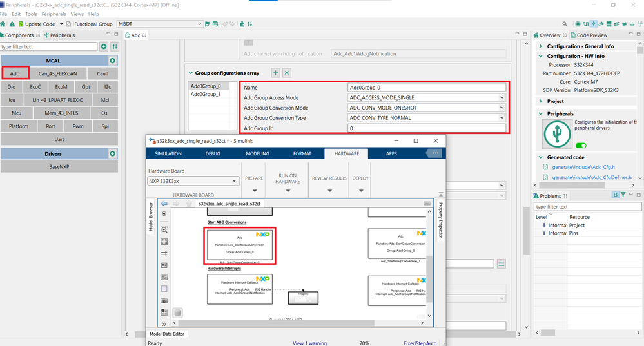Collapse the Generated code section
This screenshot has width=644, height=346.
(540, 157)
